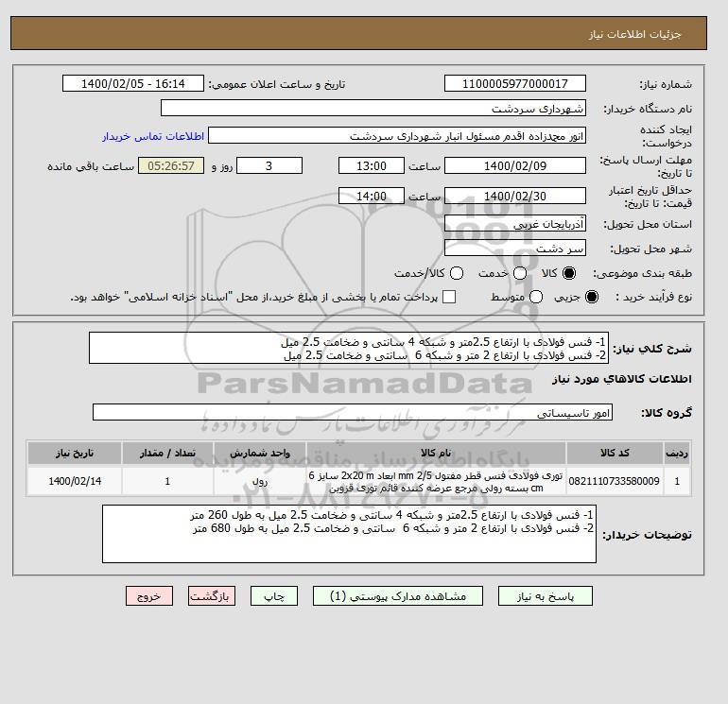Click the واحد شمارش column header
The height and width of the screenshot is (704, 728).
[260, 453]
